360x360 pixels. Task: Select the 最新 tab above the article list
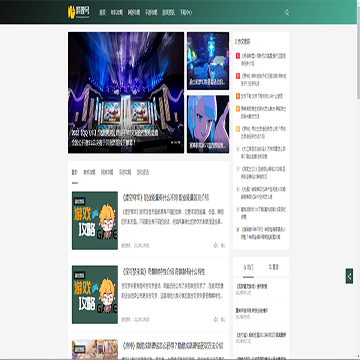tap(75, 172)
